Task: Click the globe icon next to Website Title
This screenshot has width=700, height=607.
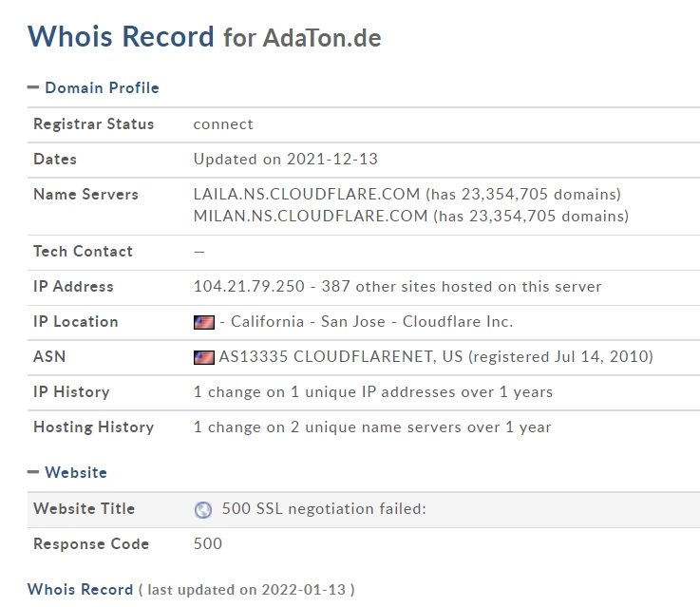Action: (x=203, y=509)
